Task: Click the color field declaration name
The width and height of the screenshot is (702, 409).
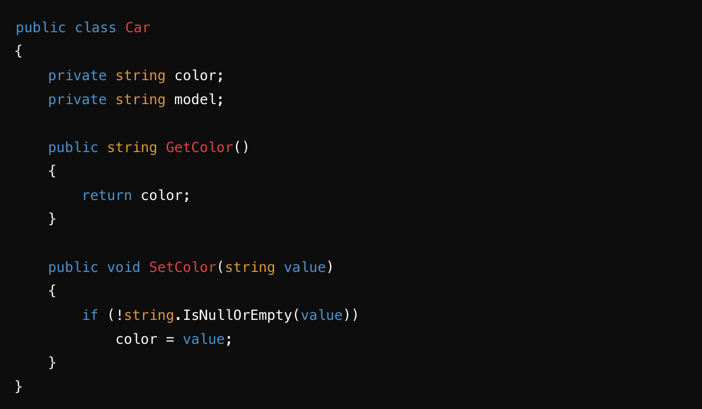Action: (x=195, y=76)
